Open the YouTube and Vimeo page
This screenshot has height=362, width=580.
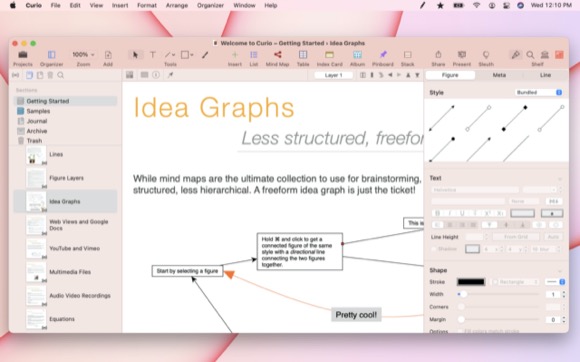[74, 248]
